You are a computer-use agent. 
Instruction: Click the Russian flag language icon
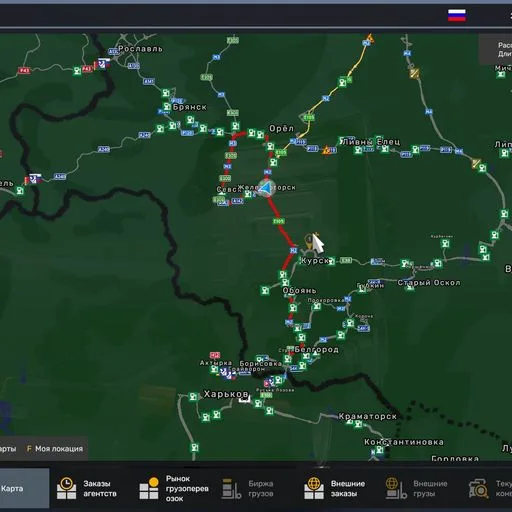click(457, 15)
